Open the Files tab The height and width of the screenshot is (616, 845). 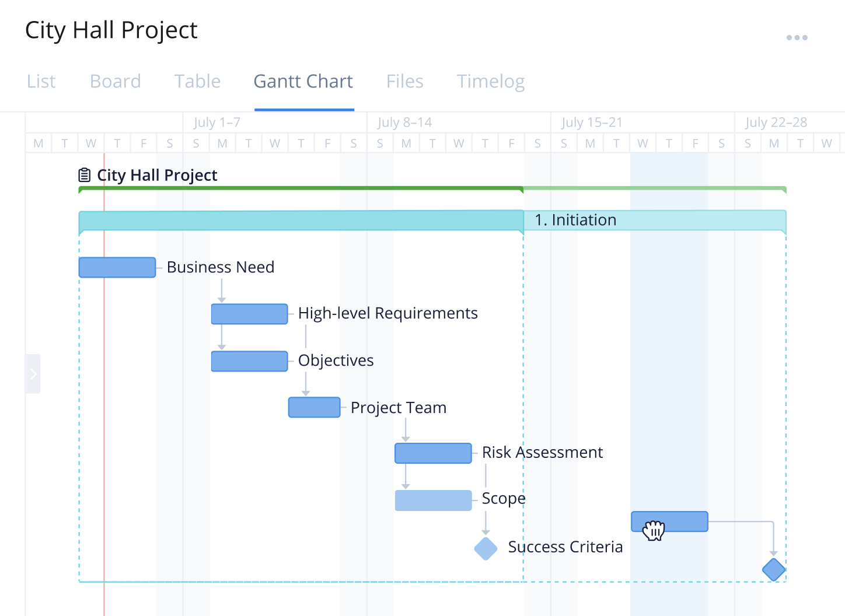pos(404,82)
